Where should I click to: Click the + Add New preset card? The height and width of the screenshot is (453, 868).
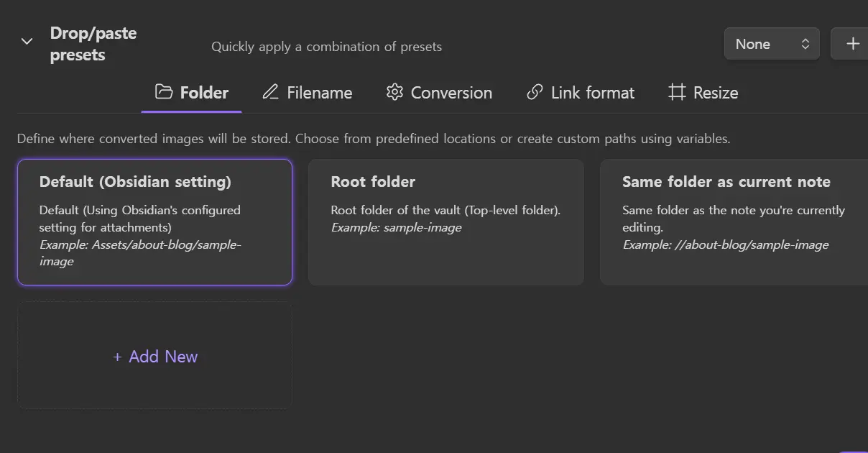(x=155, y=356)
